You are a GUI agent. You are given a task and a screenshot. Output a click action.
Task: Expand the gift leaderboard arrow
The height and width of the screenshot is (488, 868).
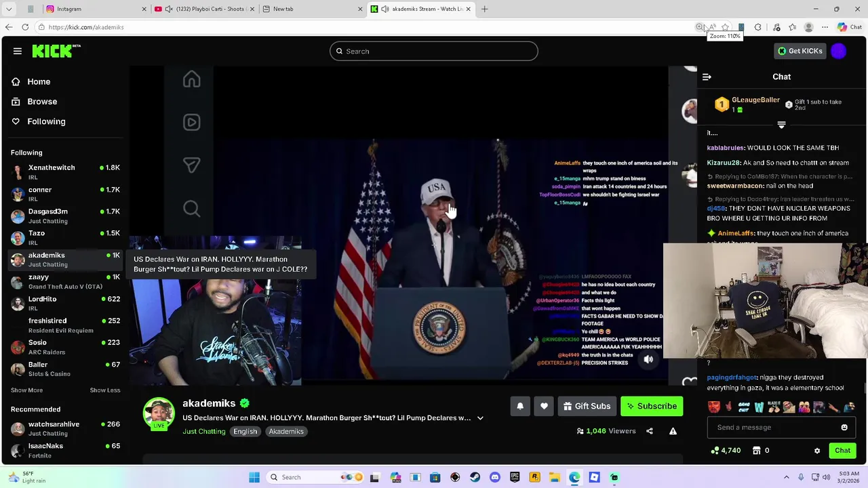[x=781, y=125]
